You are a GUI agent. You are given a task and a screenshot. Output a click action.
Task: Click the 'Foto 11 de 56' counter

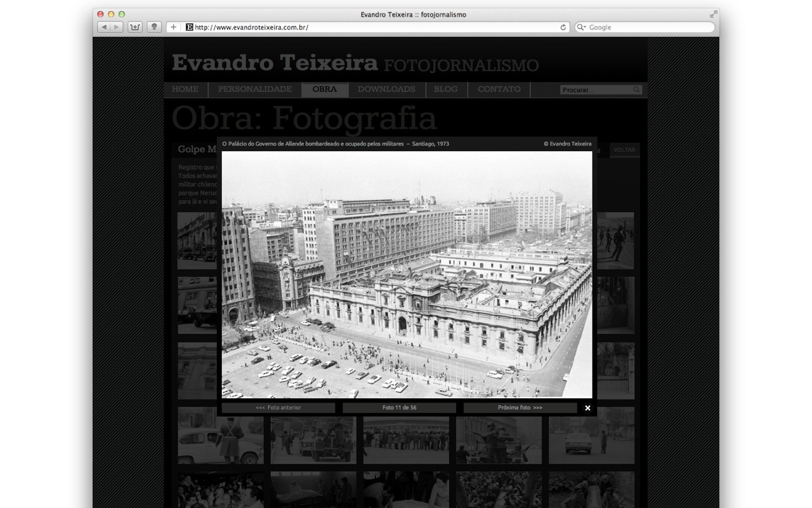pyautogui.click(x=399, y=408)
